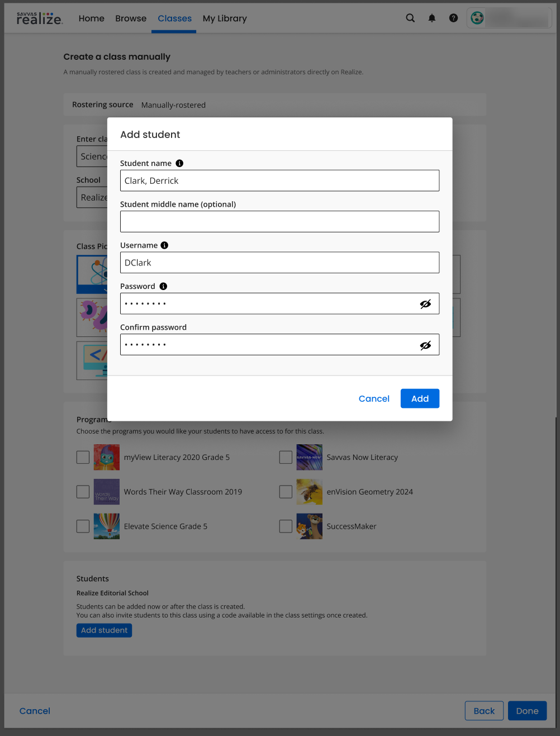
Task: Open notifications bell icon
Action: pyautogui.click(x=432, y=18)
